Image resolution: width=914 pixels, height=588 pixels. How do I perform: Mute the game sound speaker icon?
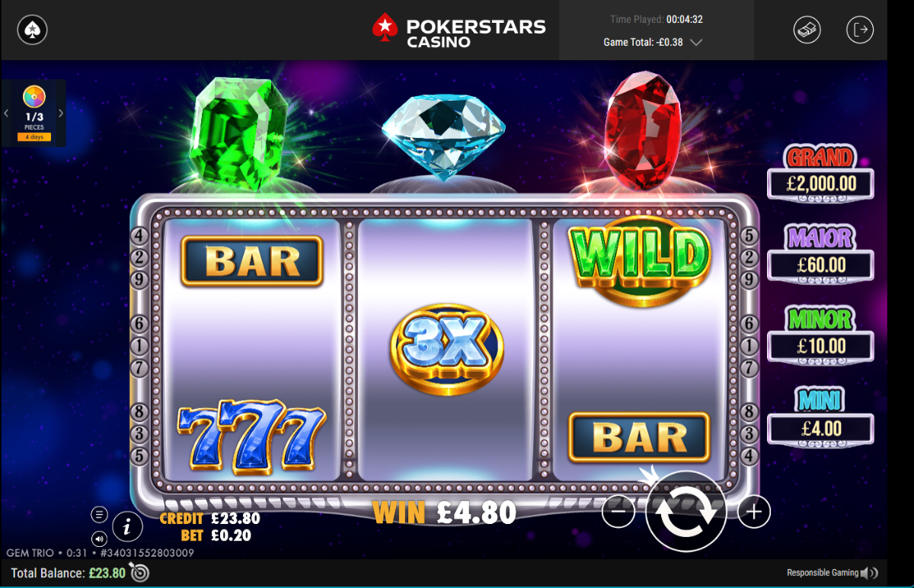click(x=99, y=538)
